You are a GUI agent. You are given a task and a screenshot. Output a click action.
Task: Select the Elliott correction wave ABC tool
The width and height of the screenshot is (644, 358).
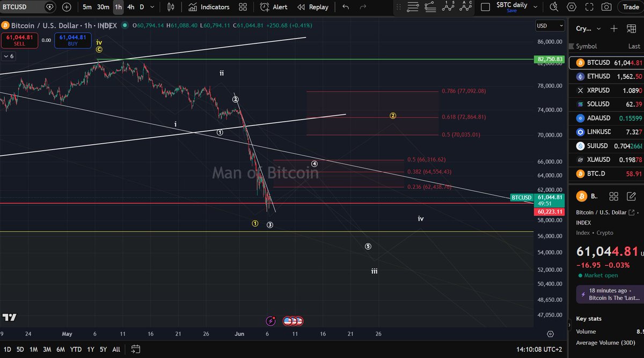(x=465, y=7)
